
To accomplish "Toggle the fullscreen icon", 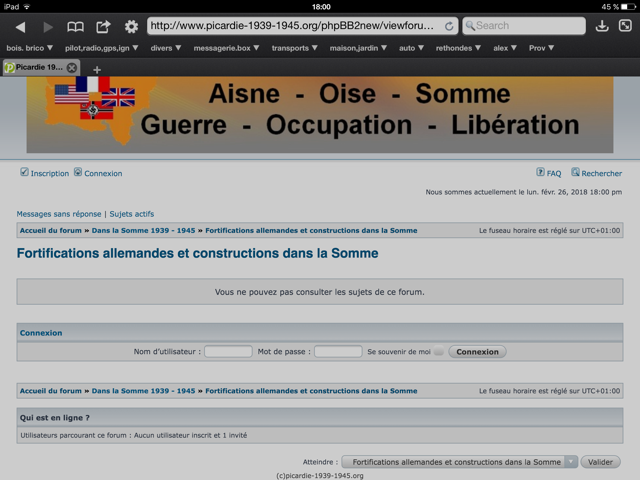I will [x=625, y=26].
